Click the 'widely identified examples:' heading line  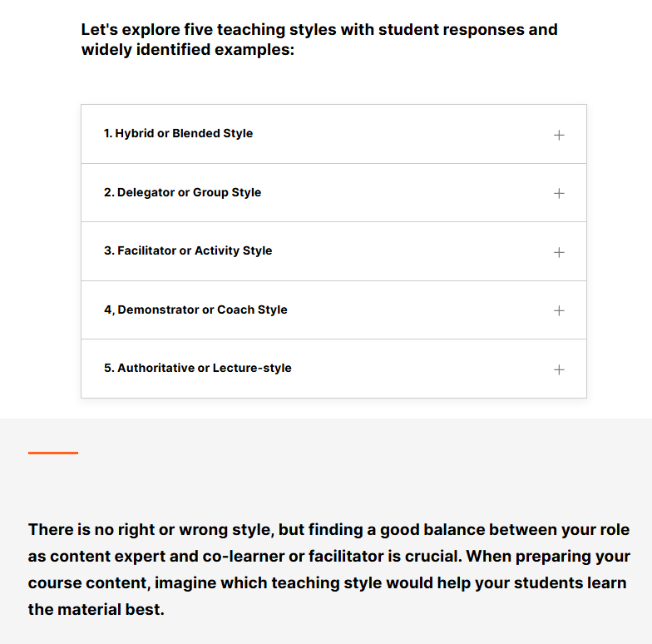[x=188, y=49]
